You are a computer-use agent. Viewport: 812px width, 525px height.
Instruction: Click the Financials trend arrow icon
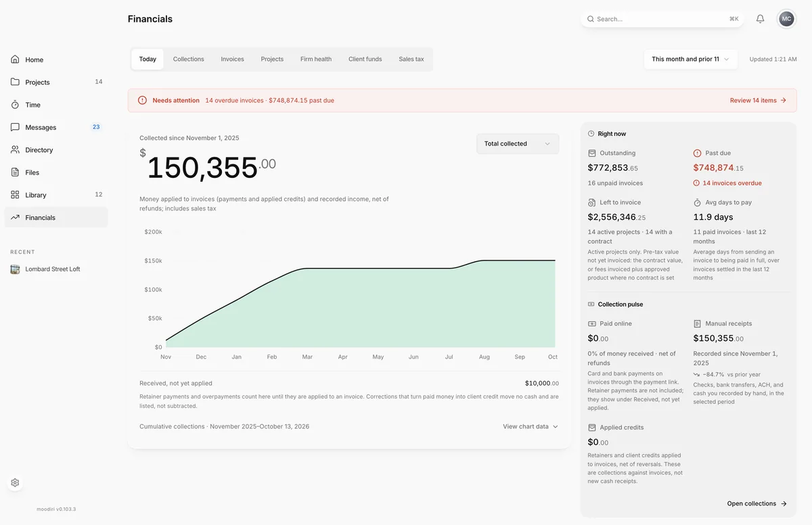[15, 217]
